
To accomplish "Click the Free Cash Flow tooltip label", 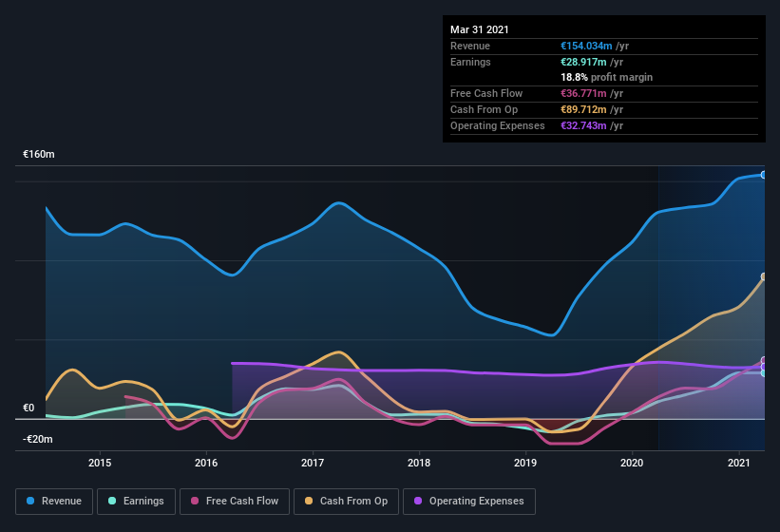I will pyautogui.click(x=486, y=93).
